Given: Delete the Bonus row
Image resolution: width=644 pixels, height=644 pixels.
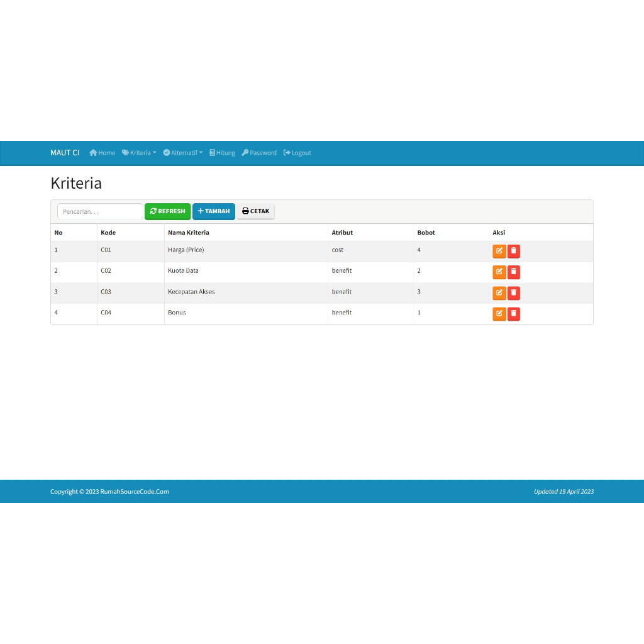Looking at the screenshot, I should (513, 314).
